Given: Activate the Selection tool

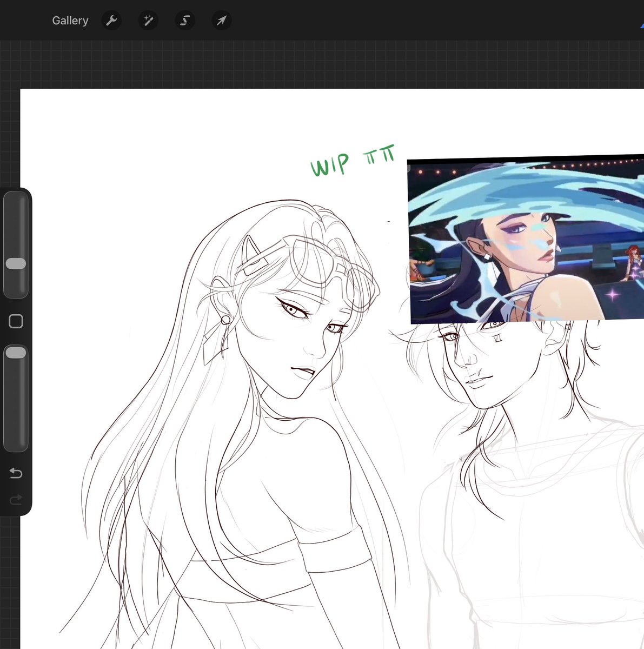Looking at the screenshot, I should [185, 21].
